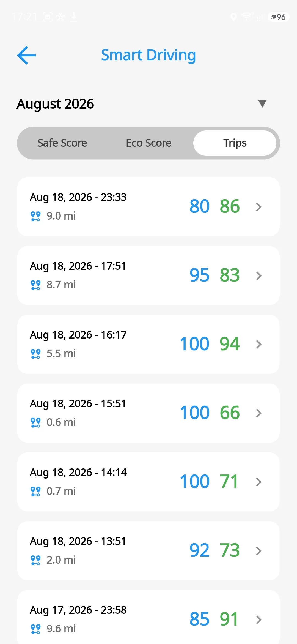Tap eco score 71 on 14:14 trip
The width and height of the screenshot is (297, 644).
point(229,482)
